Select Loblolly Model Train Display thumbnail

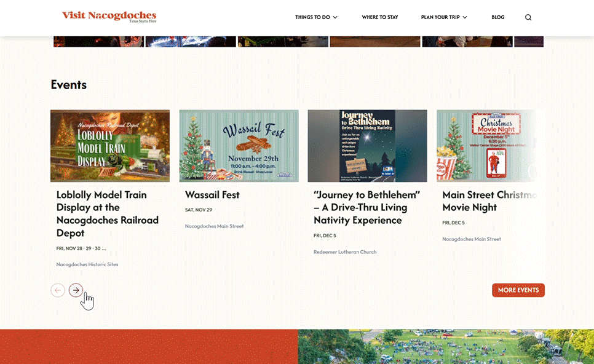(x=110, y=146)
